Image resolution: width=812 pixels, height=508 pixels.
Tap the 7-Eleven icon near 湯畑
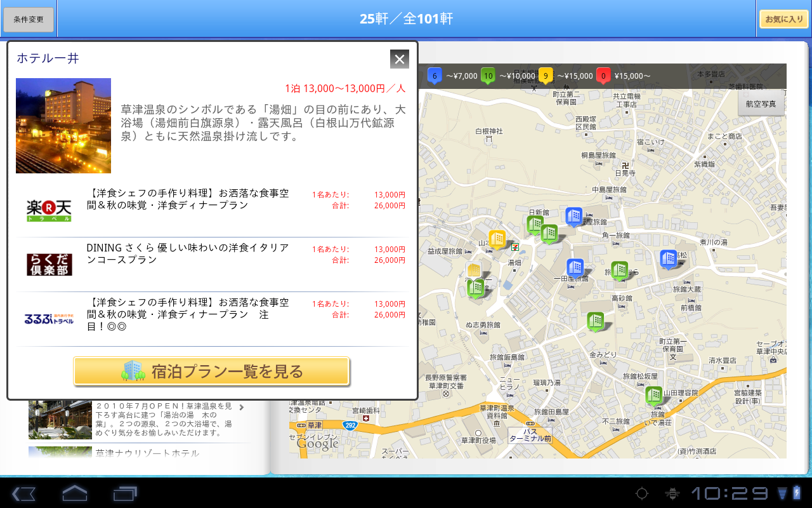(516, 246)
